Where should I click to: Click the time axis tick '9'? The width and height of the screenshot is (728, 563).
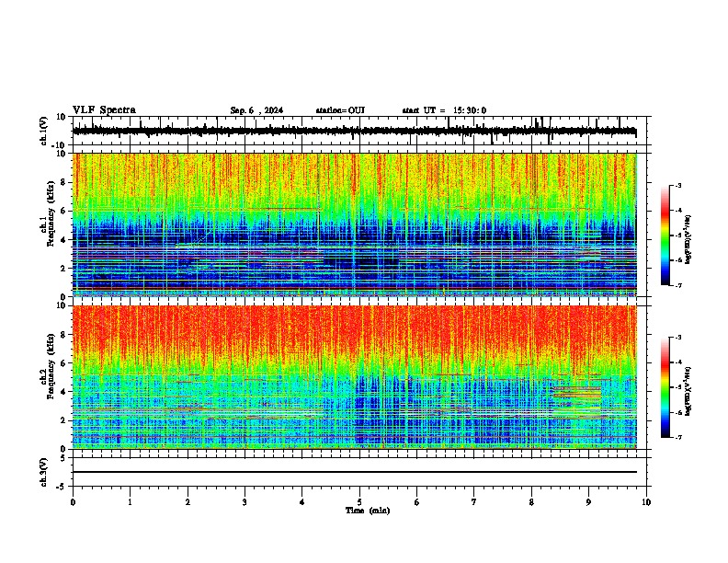[588, 502]
